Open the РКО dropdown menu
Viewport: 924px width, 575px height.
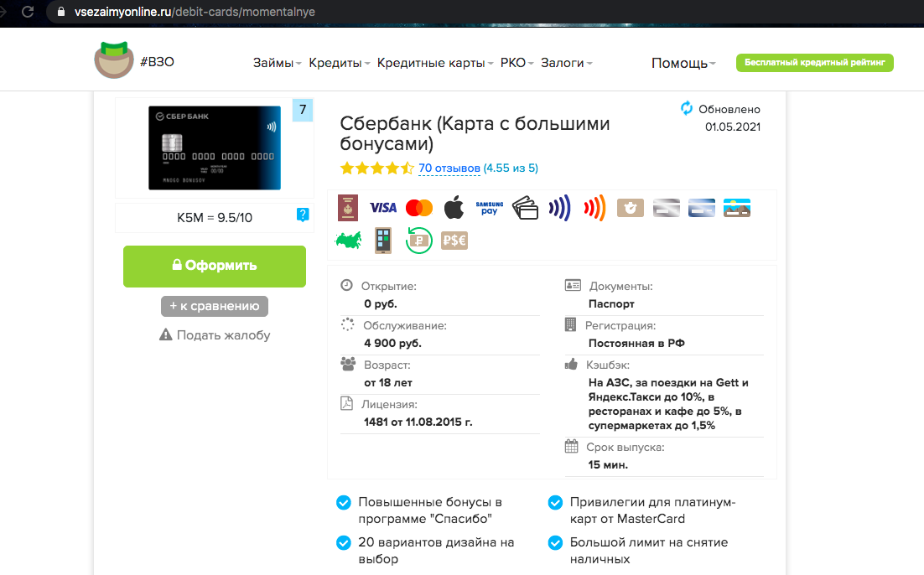(517, 63)
